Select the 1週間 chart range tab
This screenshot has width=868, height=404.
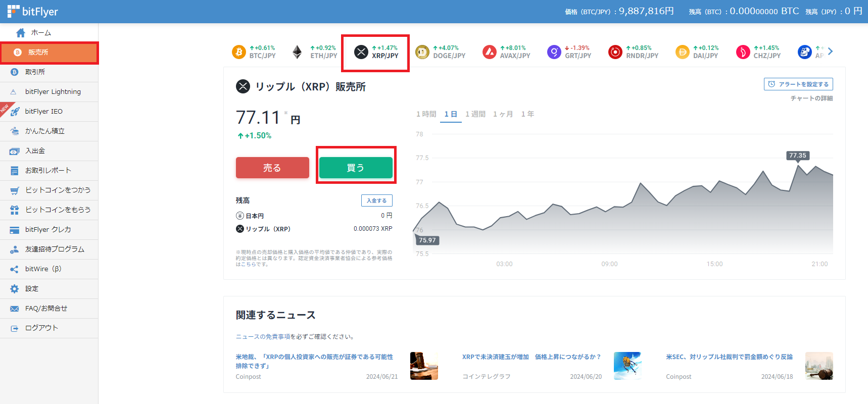[475, 114]
